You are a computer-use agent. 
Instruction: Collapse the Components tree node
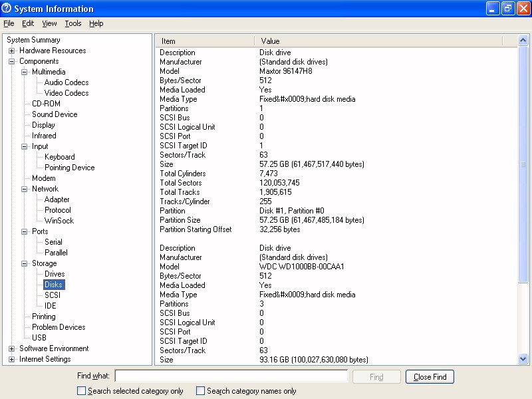[12, 61]
